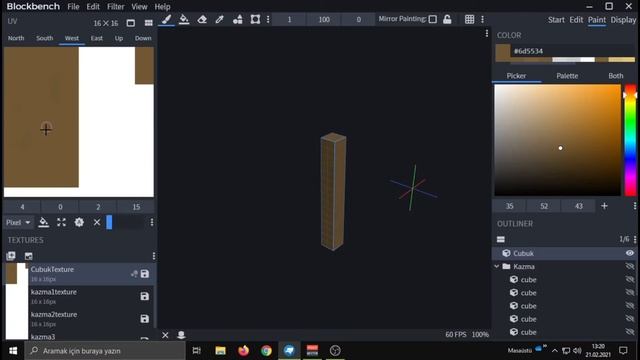Open UV toolbar three-dot menu
This screenshot has width=640, height=360.
pos(152,222)
